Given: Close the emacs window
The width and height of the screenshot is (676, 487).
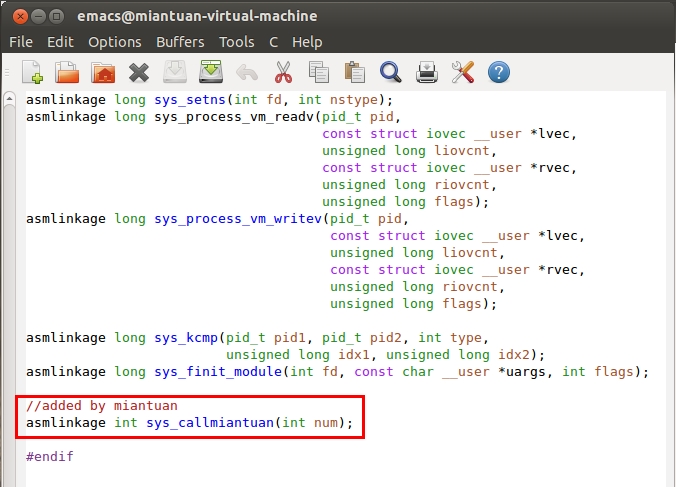Looking at the screenshot, I should [x=20, y=16].
